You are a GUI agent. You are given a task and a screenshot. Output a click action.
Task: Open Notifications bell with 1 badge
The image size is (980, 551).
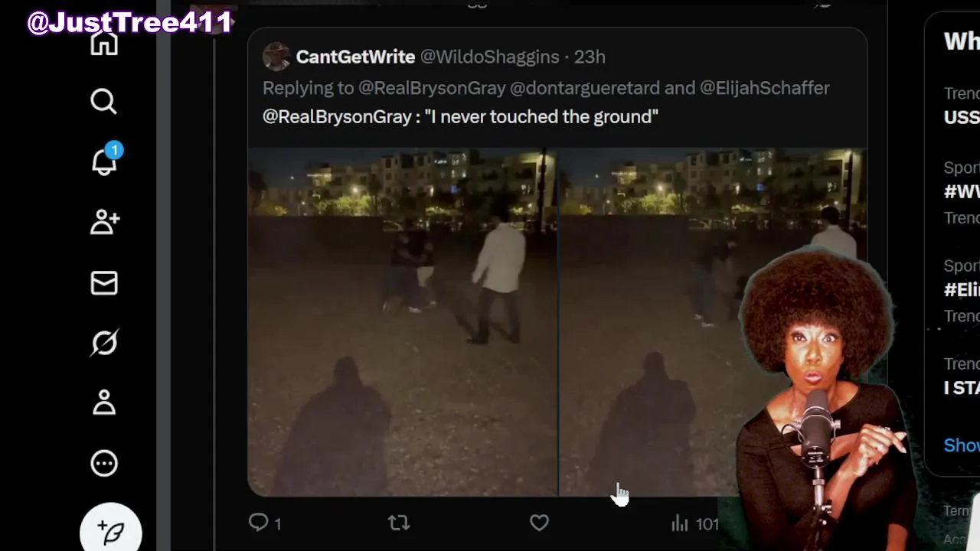tap(104, 160)
